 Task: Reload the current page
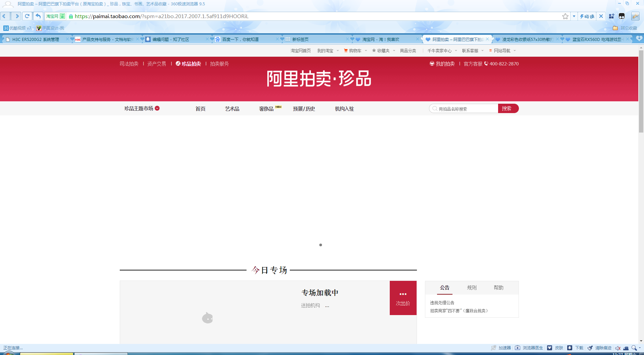[27, 16]
